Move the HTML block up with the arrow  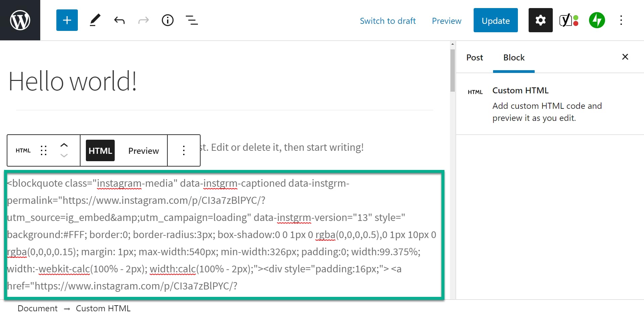(x=64, y=145)
